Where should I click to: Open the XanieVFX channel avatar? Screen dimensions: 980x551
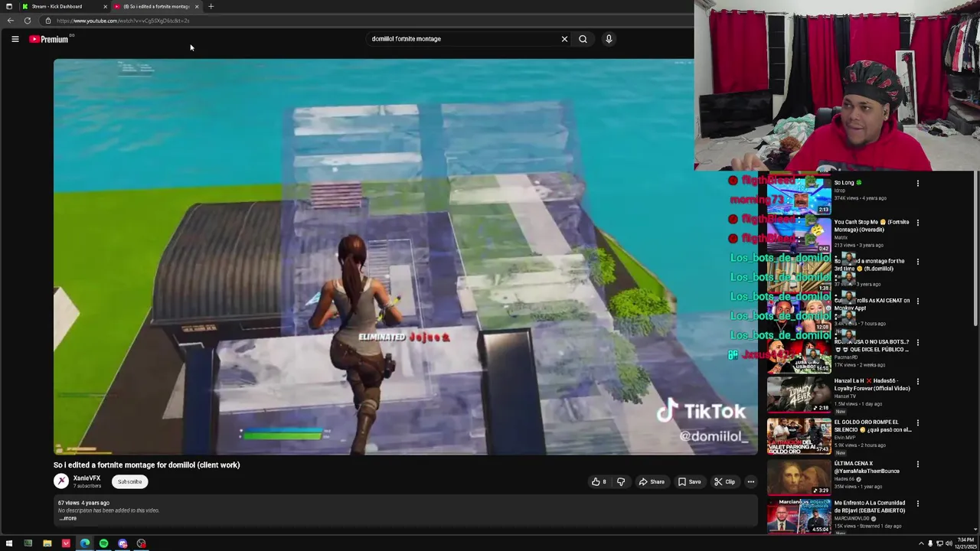coord(61,481)
